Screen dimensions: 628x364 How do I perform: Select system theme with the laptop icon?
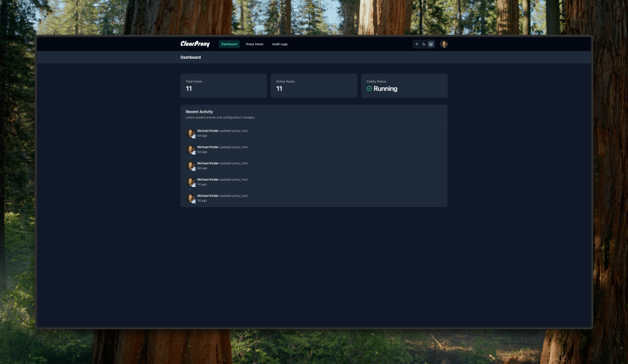430,44
